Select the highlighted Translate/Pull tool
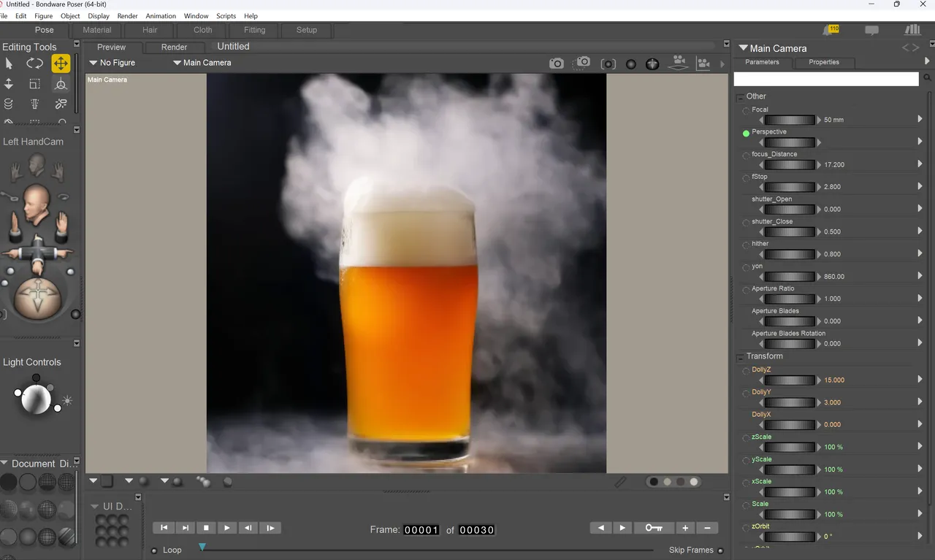The width and height of the screenshot is (935, 560). (x=61, y=64)
